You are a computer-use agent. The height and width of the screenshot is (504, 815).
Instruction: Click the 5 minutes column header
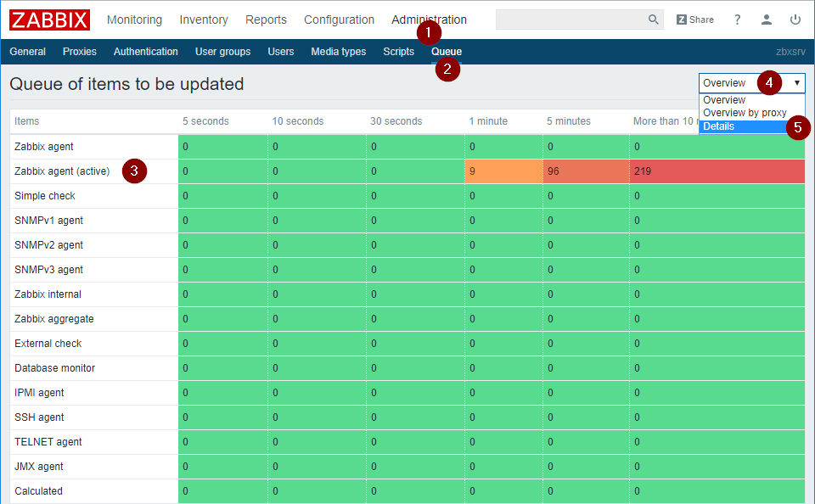[569, 121]
